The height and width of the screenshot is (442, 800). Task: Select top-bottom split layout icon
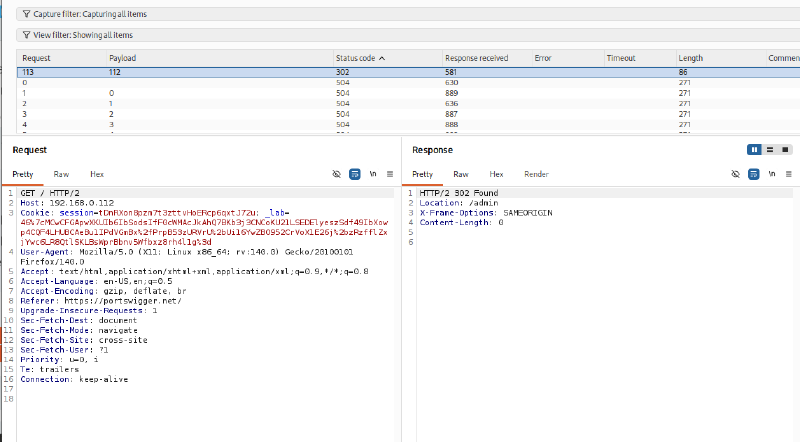[x=770, y=150]
